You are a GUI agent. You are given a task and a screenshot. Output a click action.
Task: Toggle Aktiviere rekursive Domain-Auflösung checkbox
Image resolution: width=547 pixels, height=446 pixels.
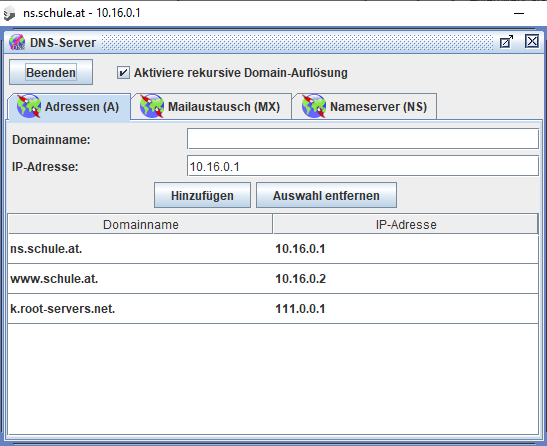coord(123,73)
